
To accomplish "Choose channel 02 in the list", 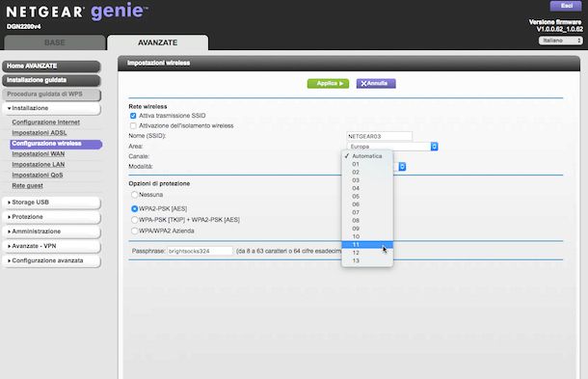I will pos(367,173).
